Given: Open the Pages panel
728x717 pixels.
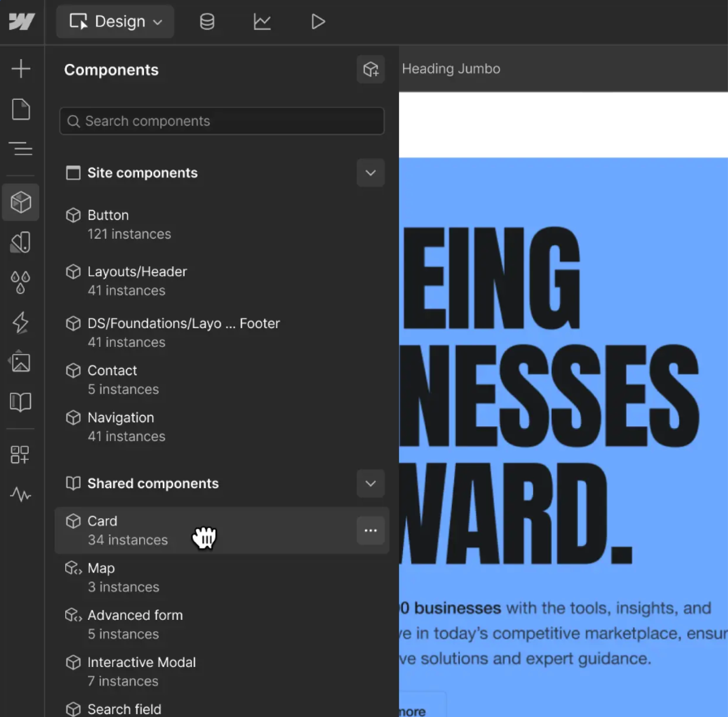Looking at the screenshot, I should (x=20, y=110).
